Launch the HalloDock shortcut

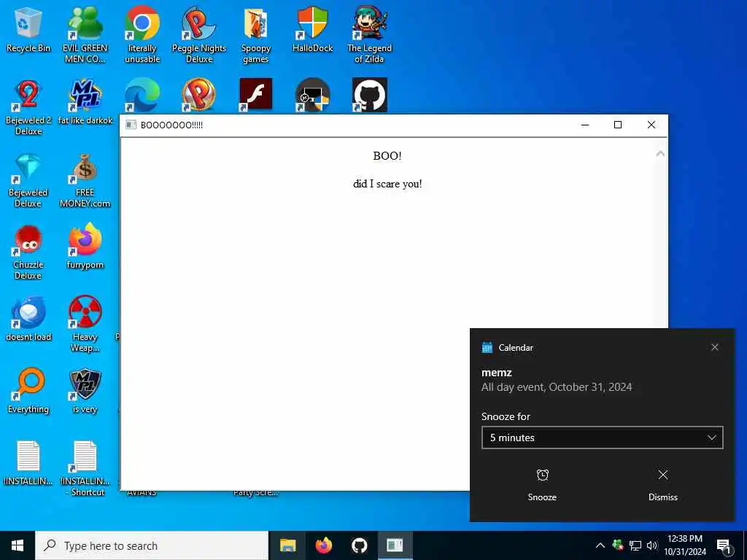(x=312, y=30)
